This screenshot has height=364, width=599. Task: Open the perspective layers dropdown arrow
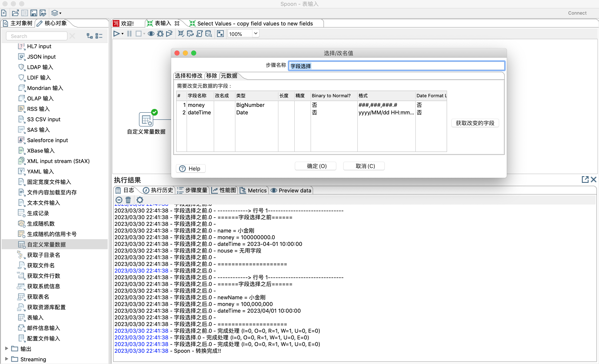(x=60, y=13)
